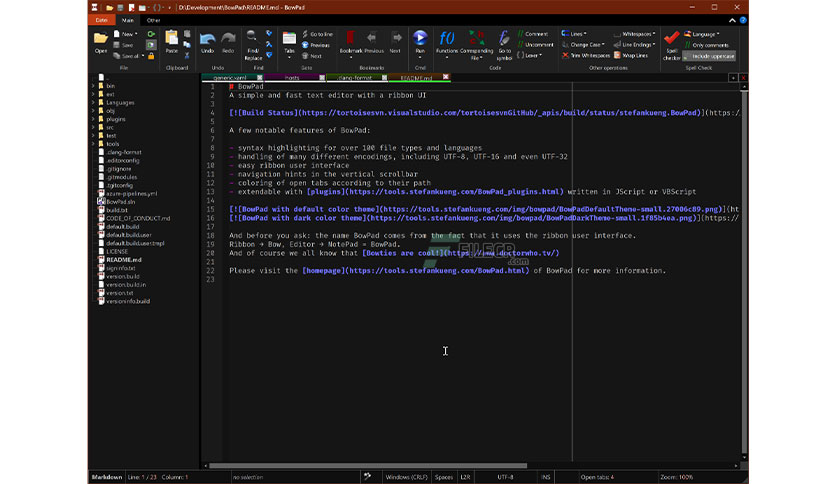Screen dimensions: 836x484
Task: Click the Goto Previous blue arrow icon
Action: coord(306,45)
